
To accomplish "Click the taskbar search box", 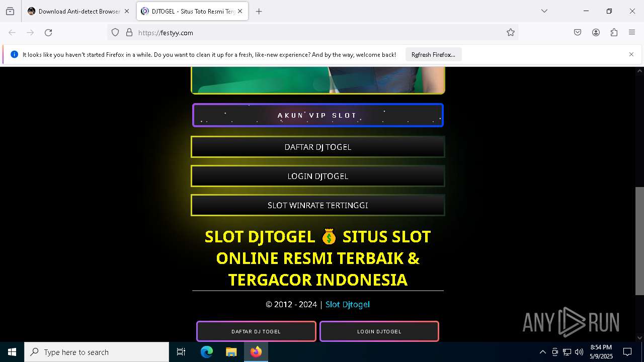I will pyautogui.click(x=97, y=352).
